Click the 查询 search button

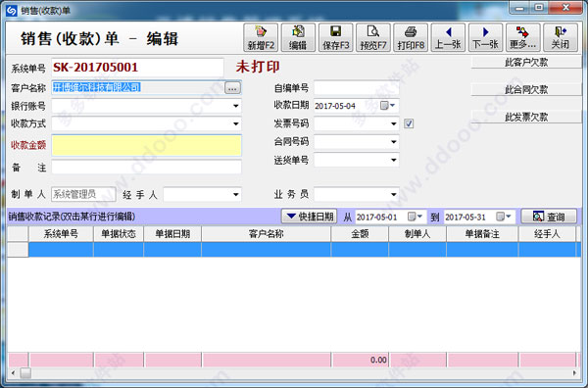pos(549,217)
